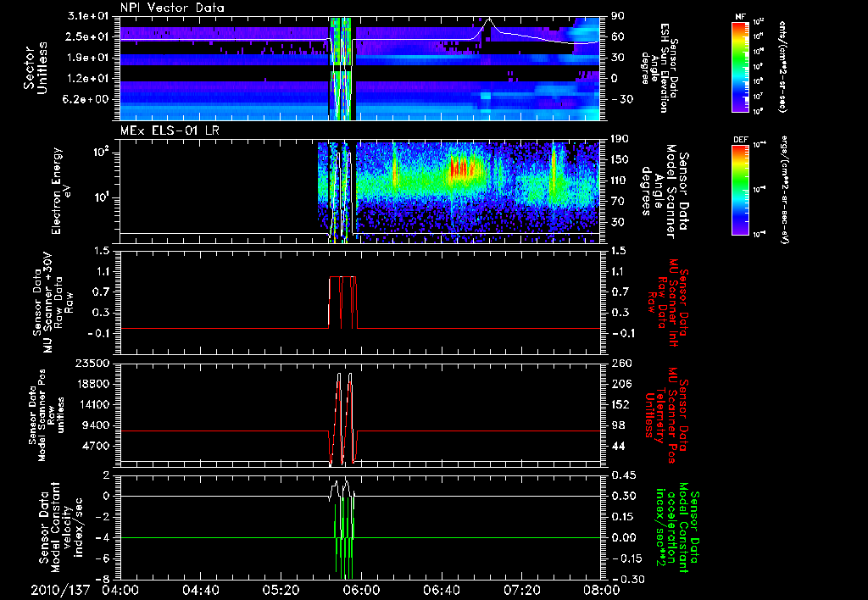Viewport: 868px width, 600px height.
Task: Click the "0.00" acceleration tick value
Action: pyautogui.click(x=623, y=538)
